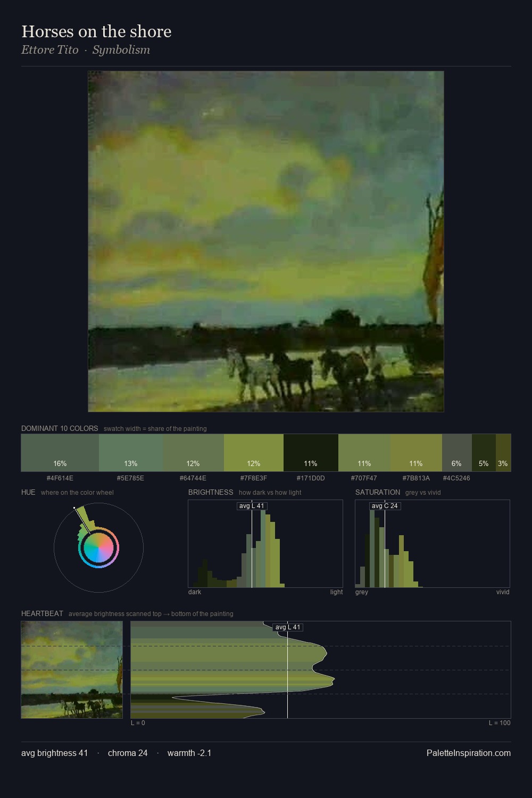Click the 'HUE' section heading

(28, 492)
